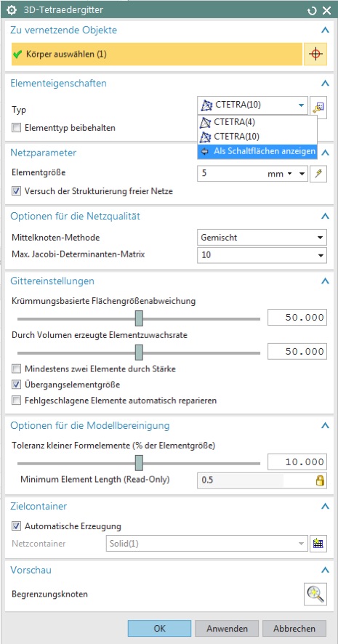
Task: Toggle Mindestens zwei Elemente durch Stärke
Action: (x=17, y=369)
